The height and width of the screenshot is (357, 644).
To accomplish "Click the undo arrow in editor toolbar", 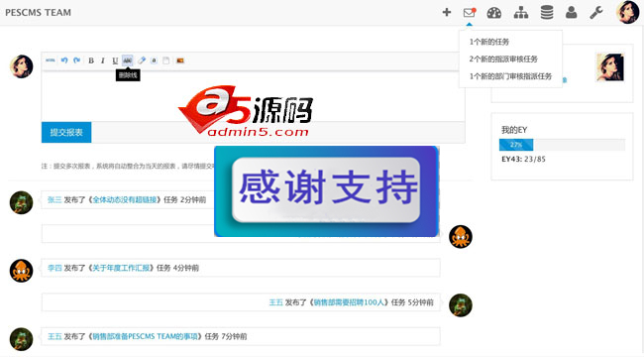I will [x=64, y=60].
